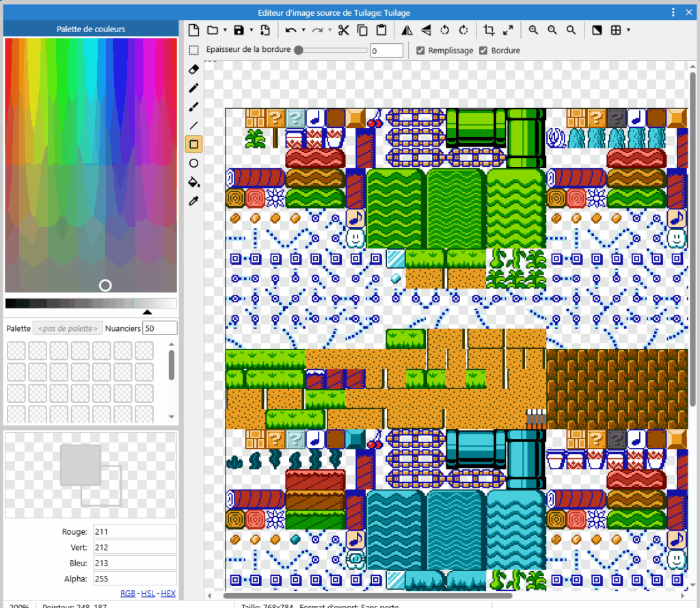Click the grayscale brightness strip

point(91,304)
